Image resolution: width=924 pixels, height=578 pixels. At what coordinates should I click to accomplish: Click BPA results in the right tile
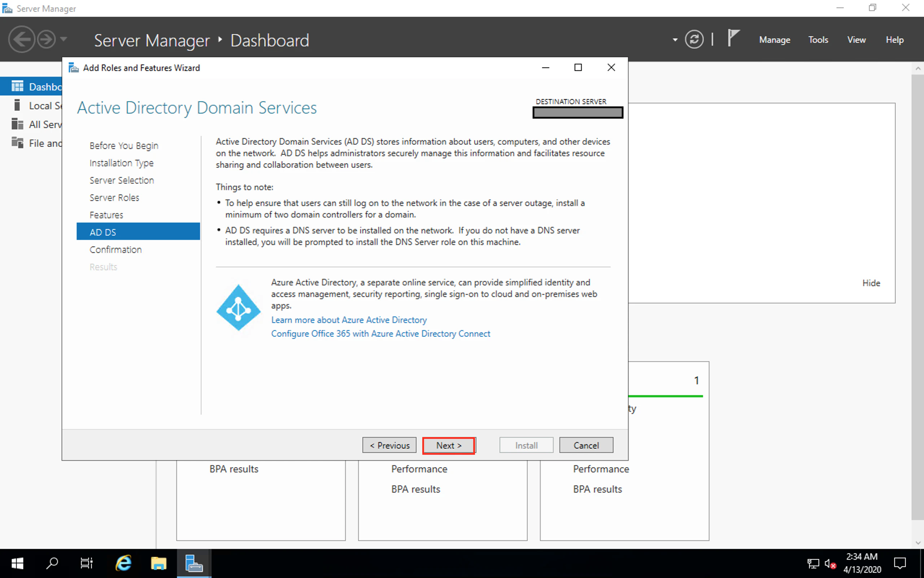597,489
